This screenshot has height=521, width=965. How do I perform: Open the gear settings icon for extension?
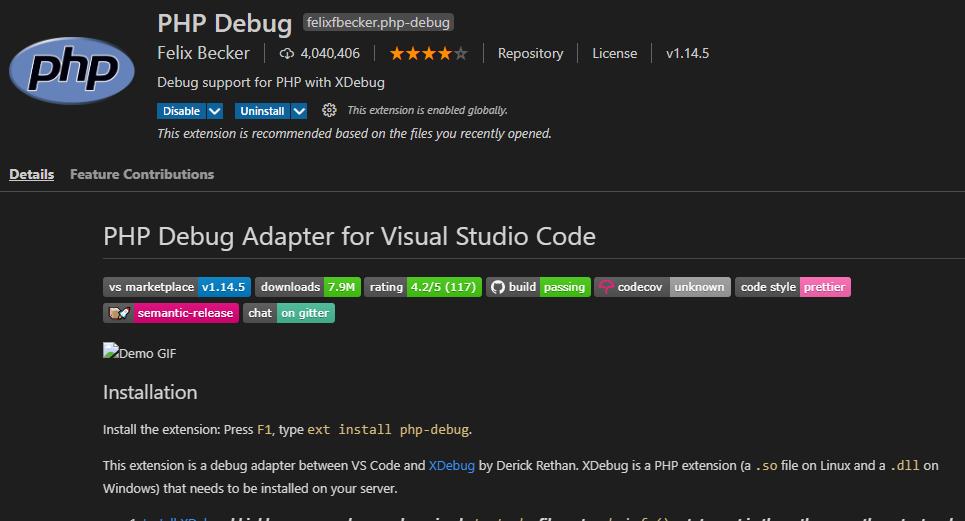(x=329, y=111)
